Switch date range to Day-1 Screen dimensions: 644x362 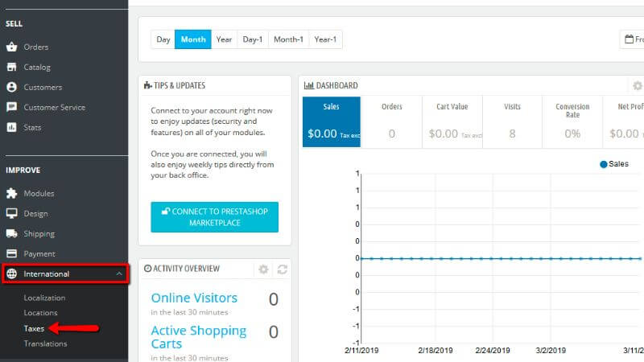(x=253, y=39)
